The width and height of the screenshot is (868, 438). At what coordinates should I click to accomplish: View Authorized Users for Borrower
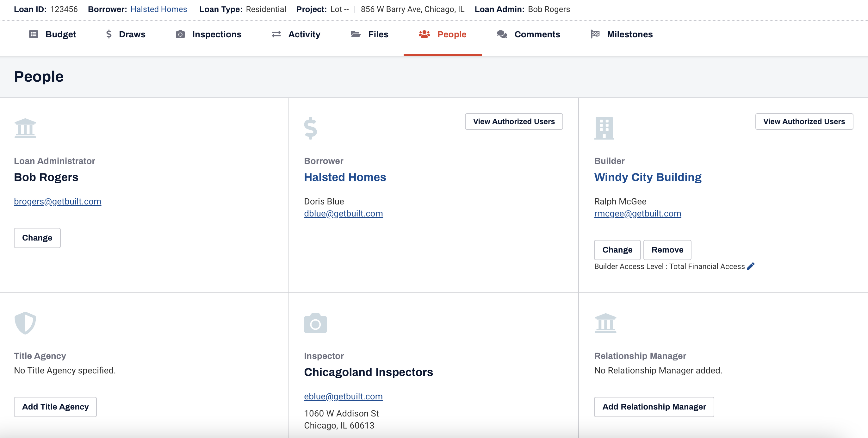[x=514, y=122]
